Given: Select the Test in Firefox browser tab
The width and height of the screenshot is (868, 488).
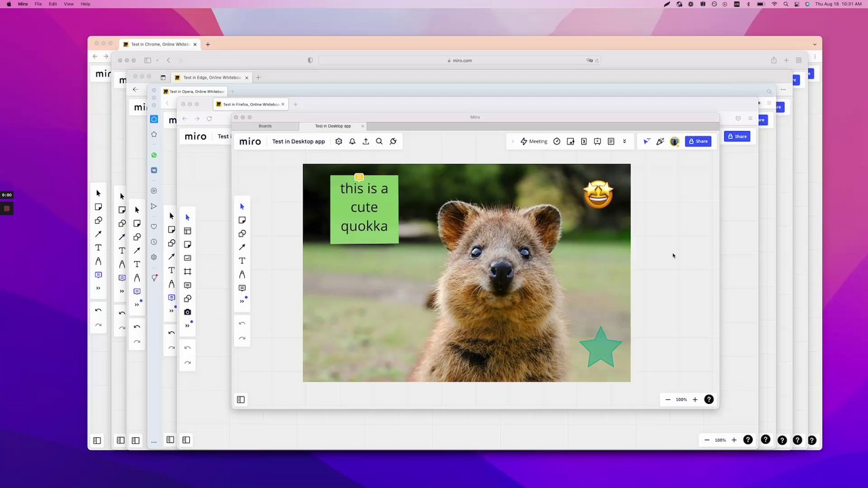Looking at the screenshot, I should click(x=251, y=104).
